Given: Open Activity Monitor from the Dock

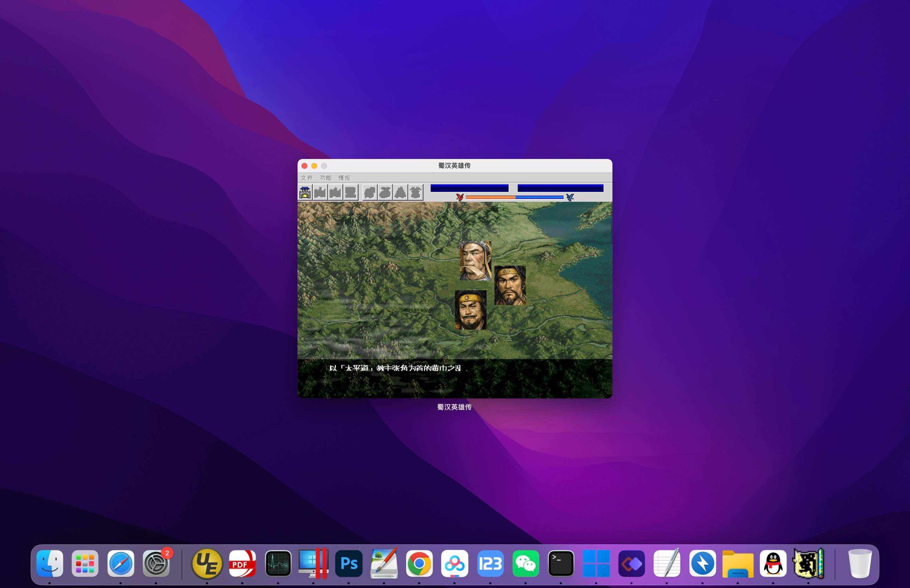Looking at the screenshot, I should click(278, 563).
